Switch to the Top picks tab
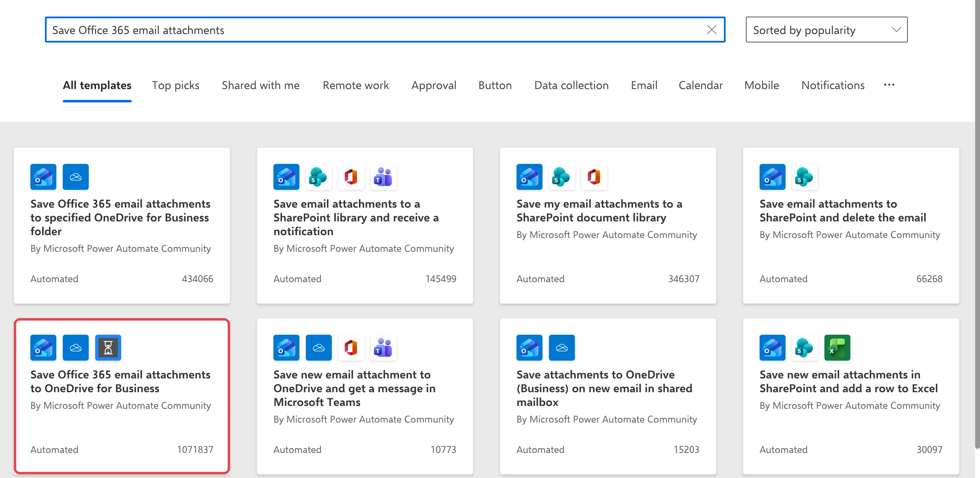The image size is (980, 478). point(176,85)
